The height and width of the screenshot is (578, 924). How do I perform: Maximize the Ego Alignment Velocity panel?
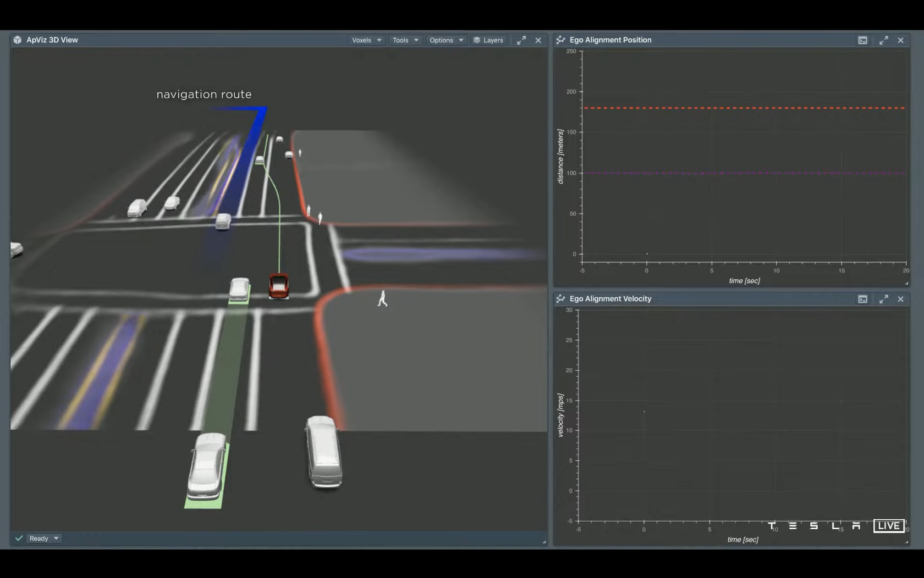pos(884,299)
